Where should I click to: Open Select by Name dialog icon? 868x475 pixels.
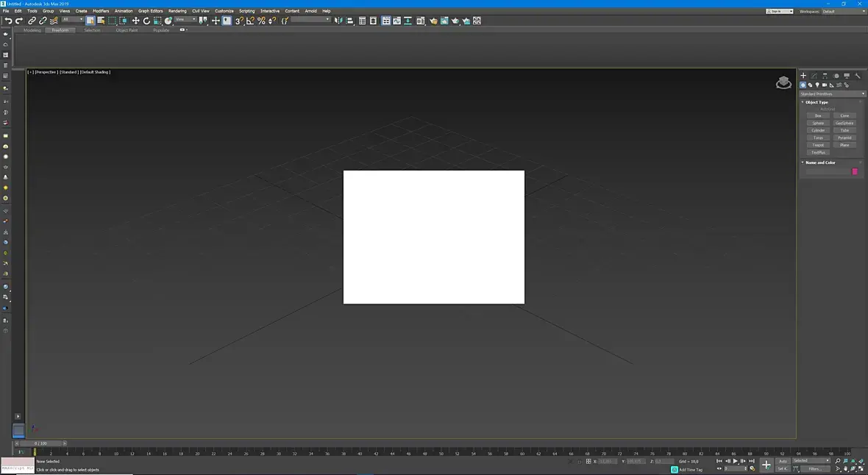pos(101,21)
